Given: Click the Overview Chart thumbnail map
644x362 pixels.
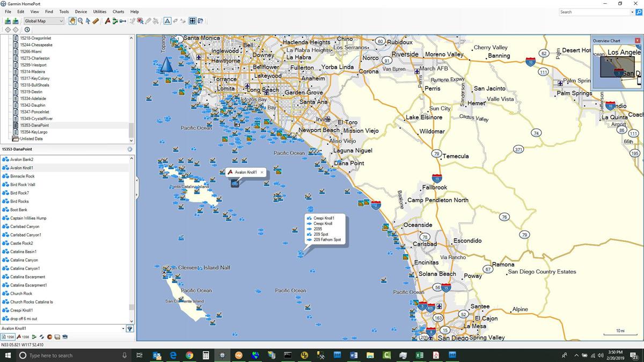Looking at the screenshot, I should click(x=617, y=67).
